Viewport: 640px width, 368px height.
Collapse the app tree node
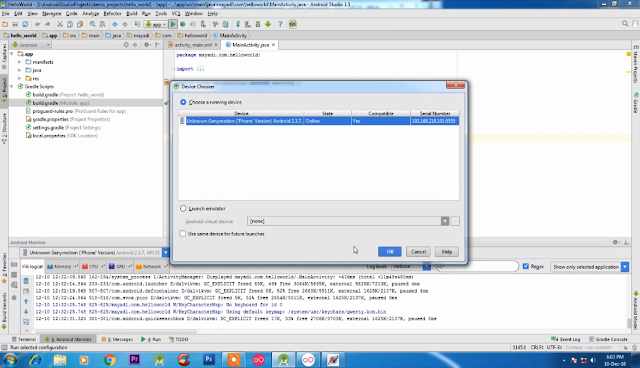point(12,54)
